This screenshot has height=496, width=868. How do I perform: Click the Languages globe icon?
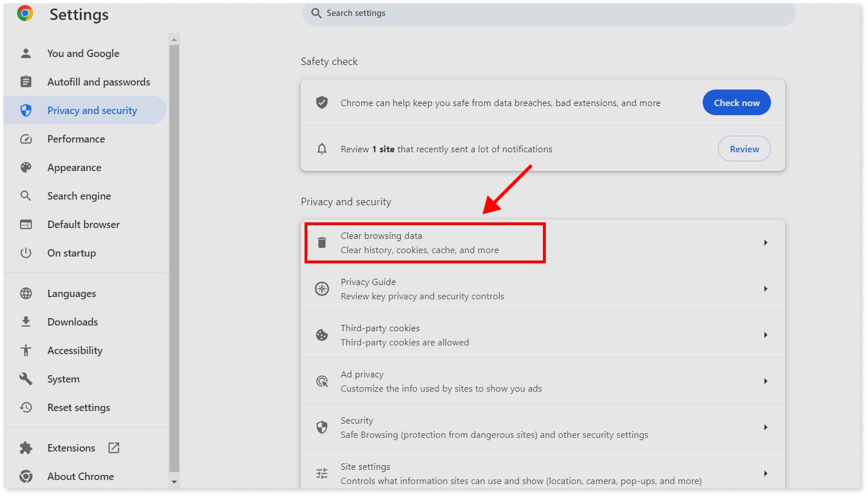pos(26,293)
